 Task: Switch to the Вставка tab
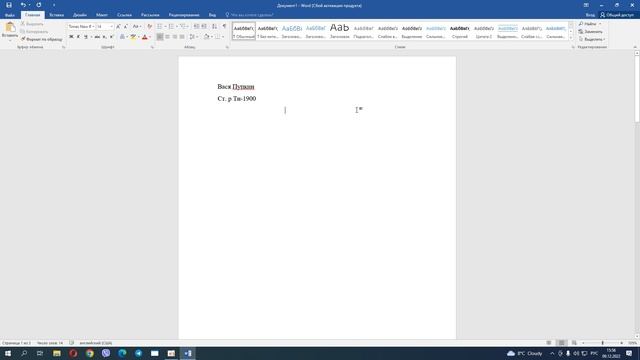pos(56,15)
